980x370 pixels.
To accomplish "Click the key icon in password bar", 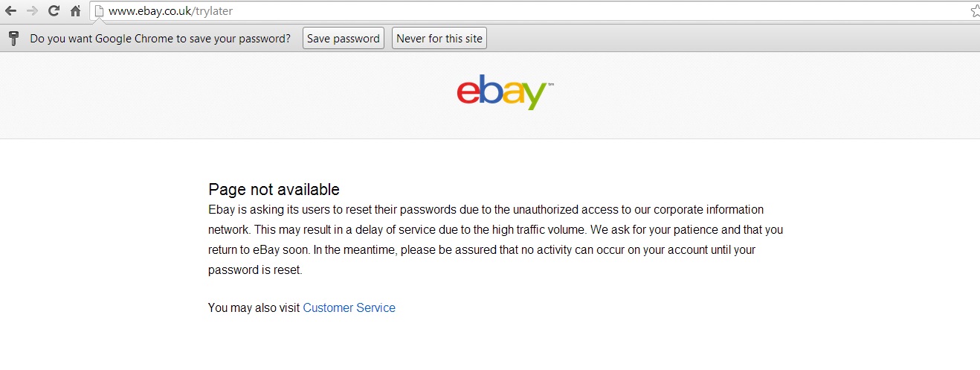I will pyautogui.click(x=13, y=39).
